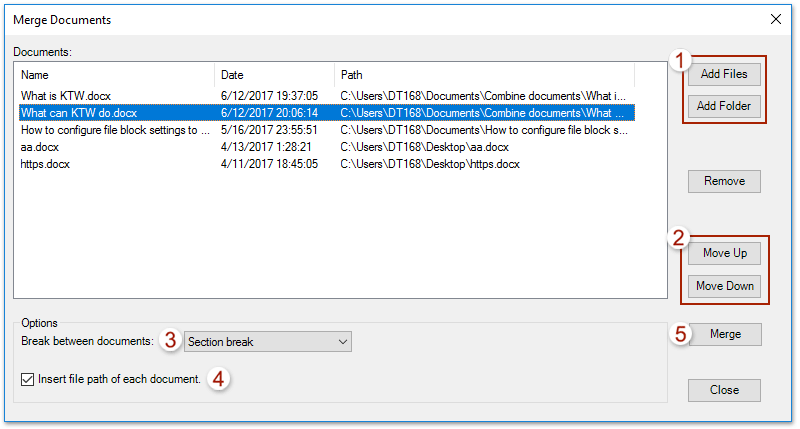The height and width of the screenshot is (429, 800).
Task: Toggle Insert file path of each document
Action: pyautogui.click(x=27, y=379)
